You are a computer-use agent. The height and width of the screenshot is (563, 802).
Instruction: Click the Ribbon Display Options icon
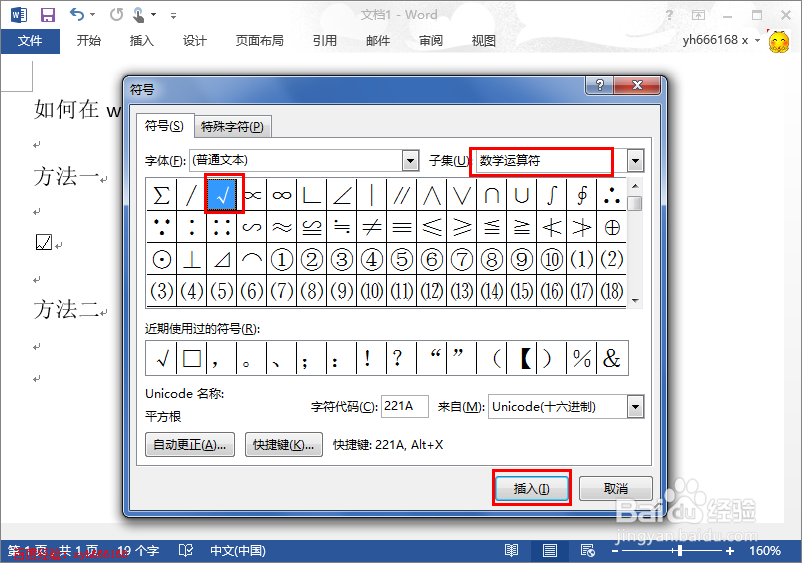[x=698, y=15]
